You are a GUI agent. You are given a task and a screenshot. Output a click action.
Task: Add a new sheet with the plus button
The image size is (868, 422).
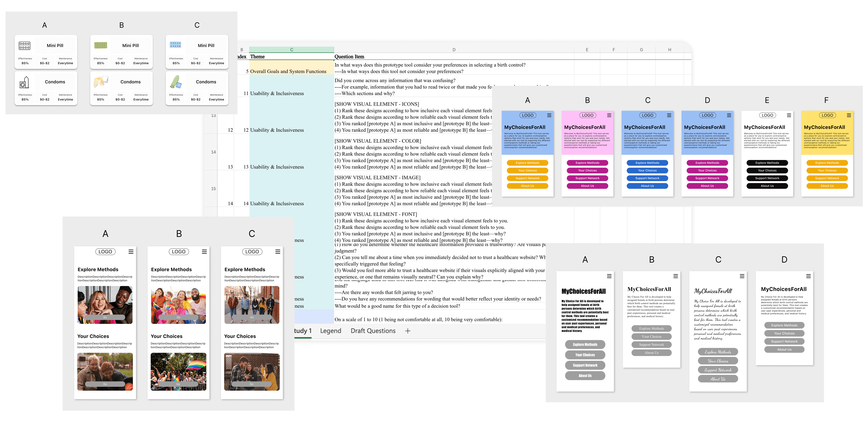pyautogui.click(x=408, y=331)
